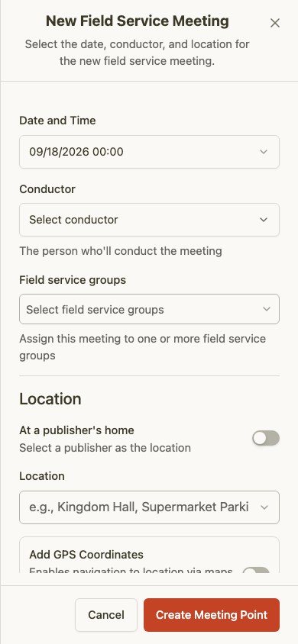Screen dimensions: 298x644
Task: Click the Field service groups label
Action: (73, 280)
